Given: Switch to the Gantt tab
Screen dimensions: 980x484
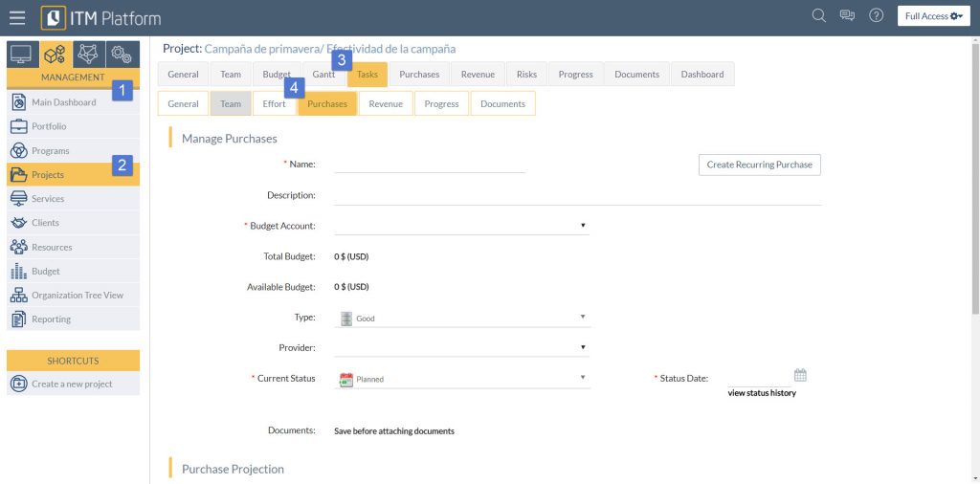Looking at the screenshot, I should [x=323, y=75].
